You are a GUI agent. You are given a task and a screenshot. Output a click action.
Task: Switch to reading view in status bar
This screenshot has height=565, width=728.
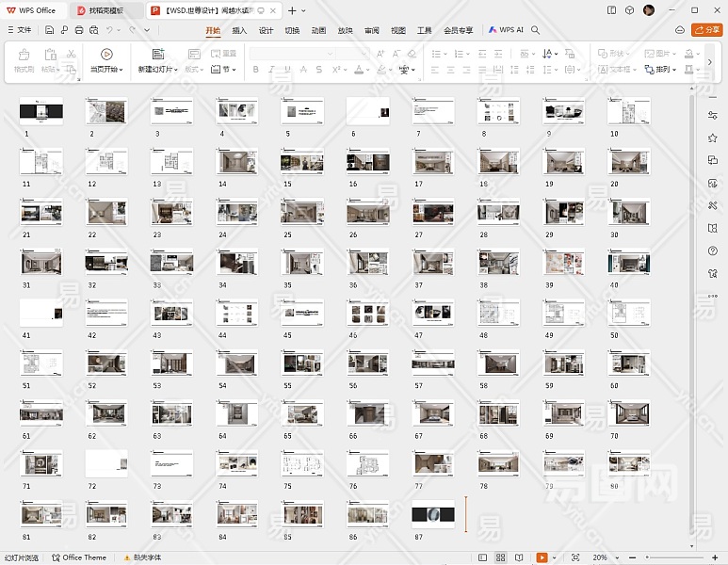tap(518, 557)
